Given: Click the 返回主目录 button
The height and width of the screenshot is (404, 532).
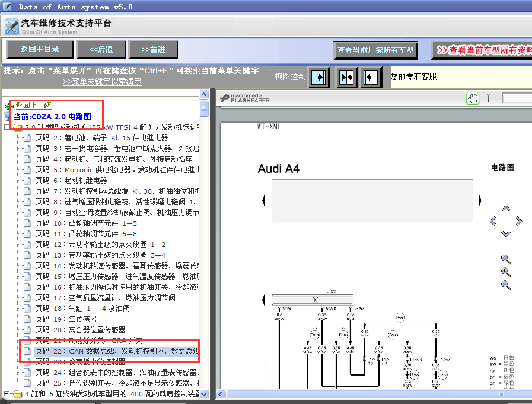Looking at the screenshot, I should coord(40,50).
